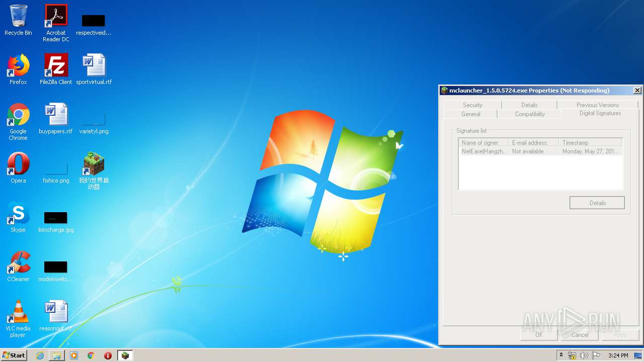Sort by Timestamp column header
644x362 pixels.
pyautogui.click(x=591, y=143)
